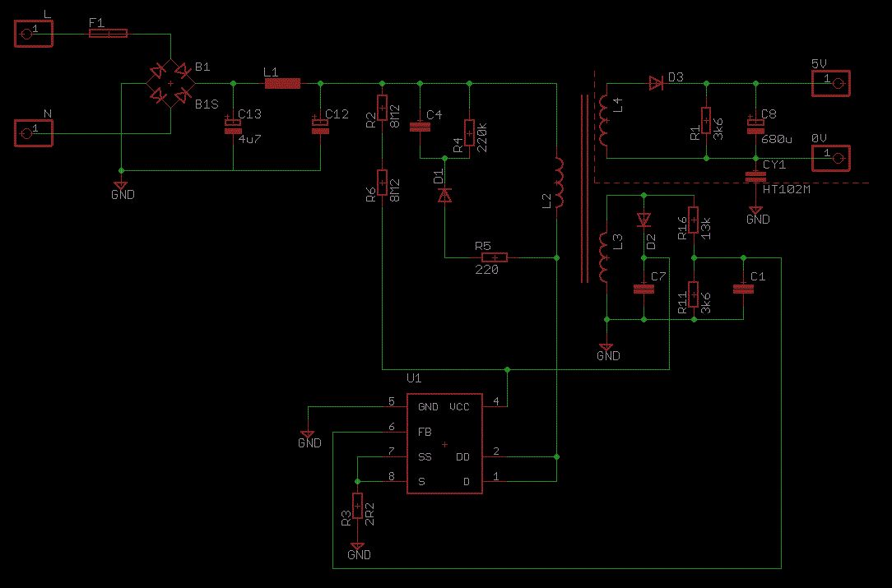This screenshot has width=892, height=588.
Task: Select the R3 2R2 resistor
Action: coord(357,506)
